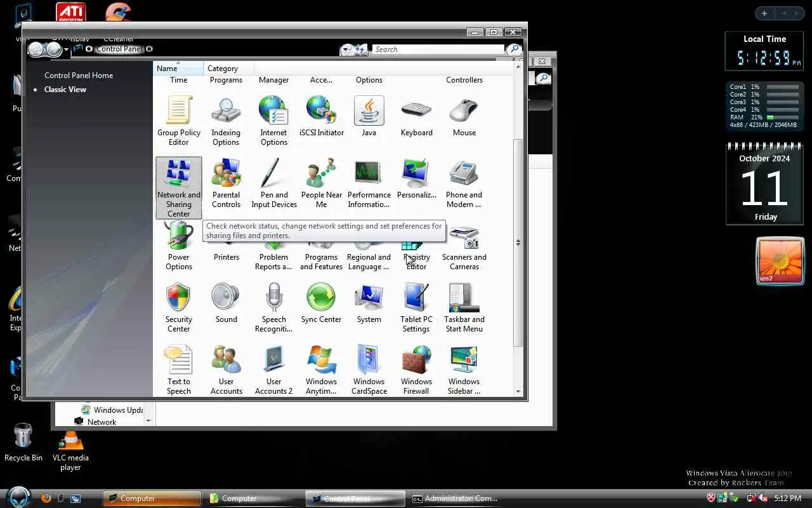Image resolution: width=812 pixels, height=508 pixels.
Task: Open User Accounts 2
Action: click(273, 370)
